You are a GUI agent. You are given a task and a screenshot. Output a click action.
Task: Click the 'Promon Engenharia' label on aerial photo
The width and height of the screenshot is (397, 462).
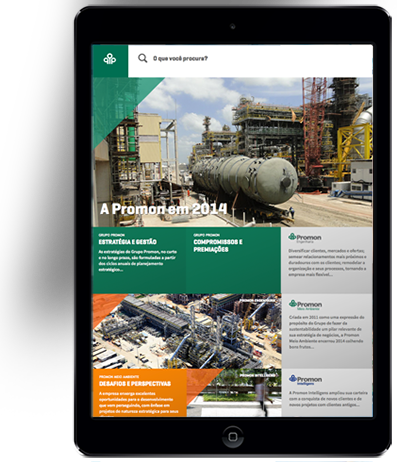257,300
